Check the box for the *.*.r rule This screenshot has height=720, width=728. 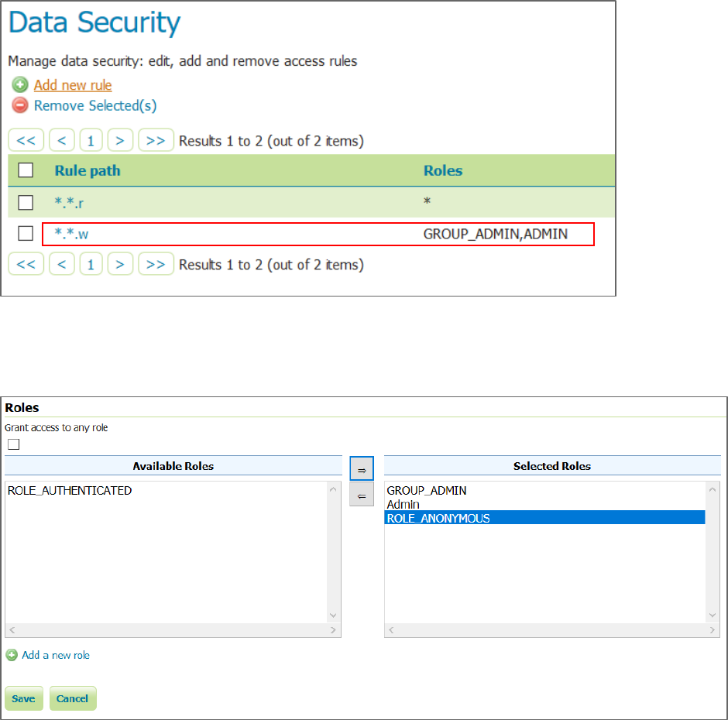26,202
